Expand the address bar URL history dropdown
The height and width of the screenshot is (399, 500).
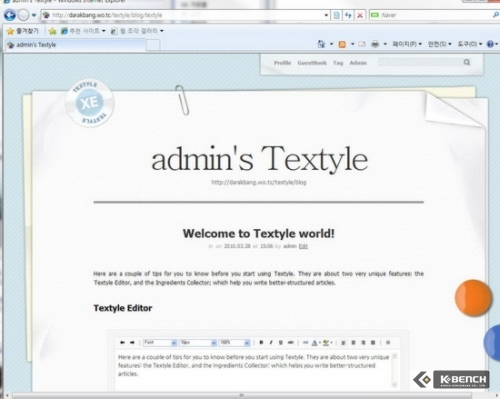(x=326, y=15)
